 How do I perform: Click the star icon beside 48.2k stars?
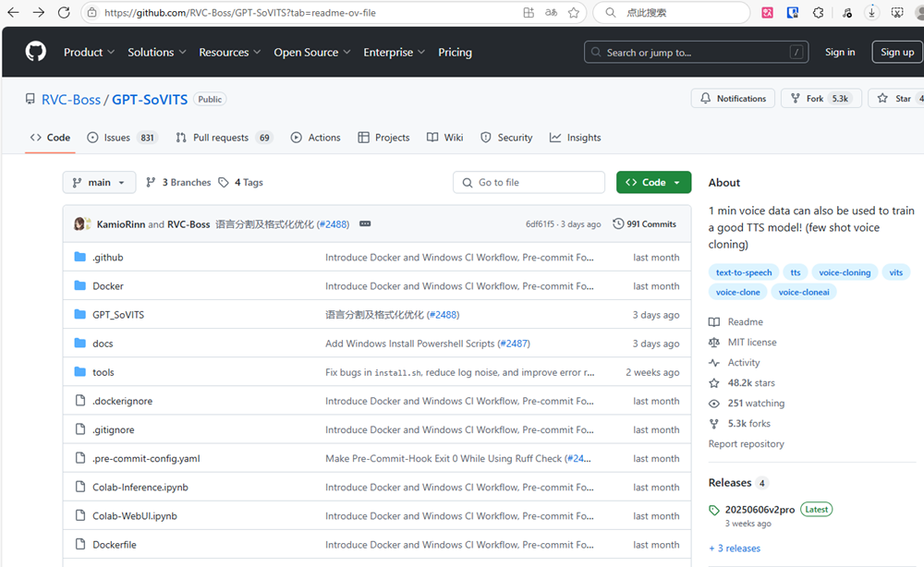coord(714,382)
